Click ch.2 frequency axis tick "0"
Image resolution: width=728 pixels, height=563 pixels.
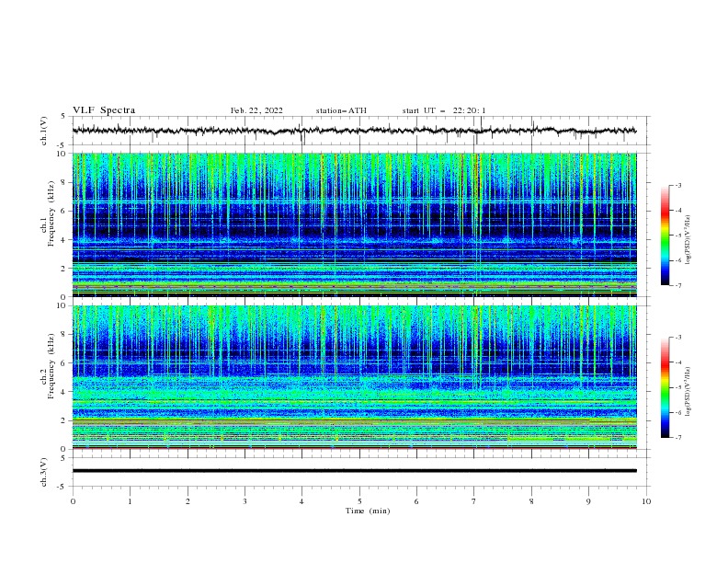tap(64, 449)
